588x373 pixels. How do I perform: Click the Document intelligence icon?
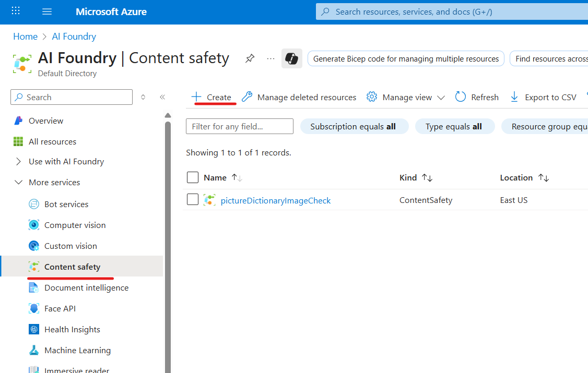pyautogui.click(x=34, y=287)
